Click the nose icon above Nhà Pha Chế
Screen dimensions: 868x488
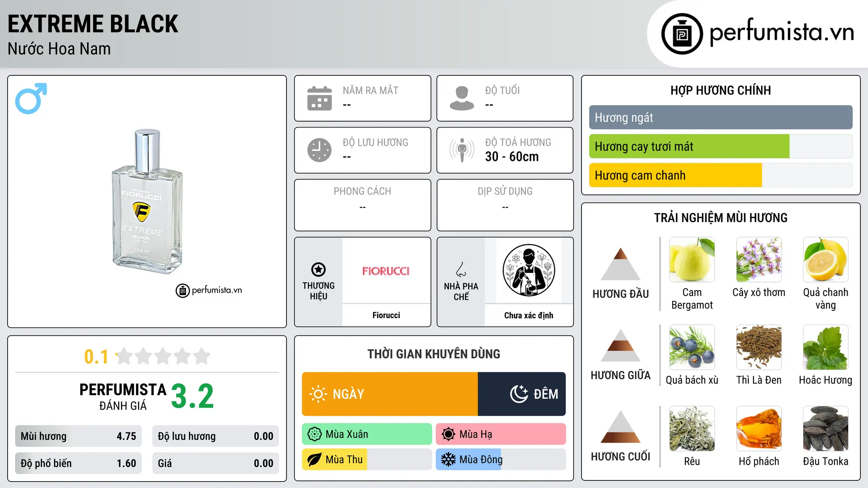click(461, 269)
